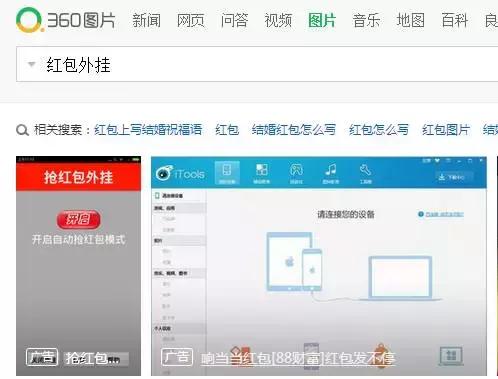Screen dimensions: 498x379
Task: Switch to the 网页 tab
Action: pos(190,20)
